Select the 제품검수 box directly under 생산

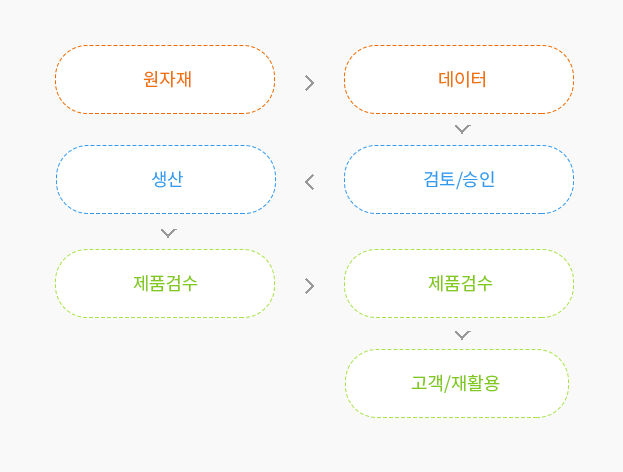click(x=165, y=284)
